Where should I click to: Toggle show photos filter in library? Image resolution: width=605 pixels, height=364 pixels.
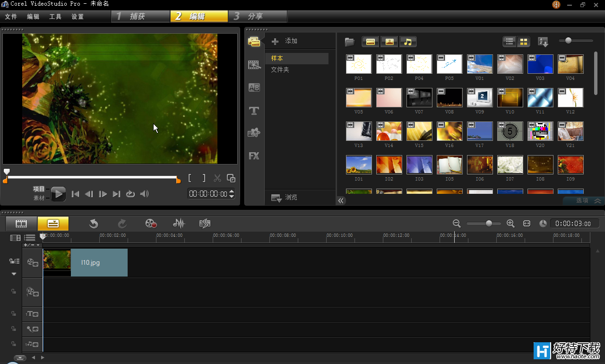tap(389, 42)
